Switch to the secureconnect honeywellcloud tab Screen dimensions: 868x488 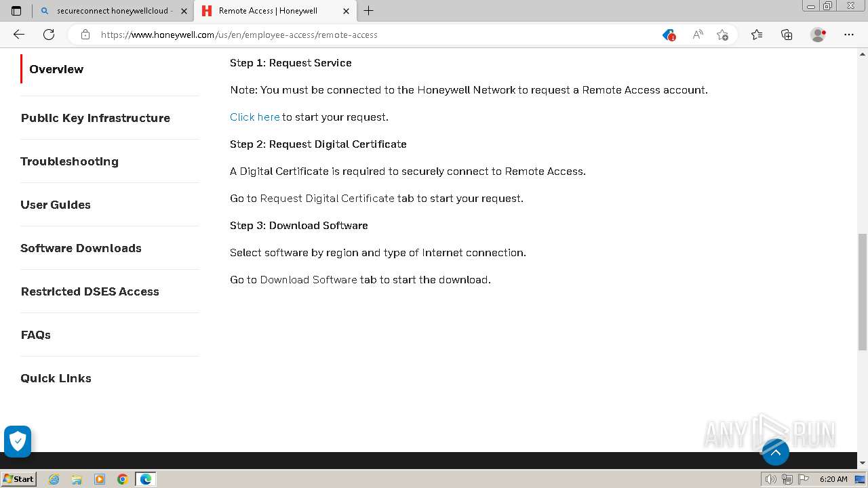114,11
